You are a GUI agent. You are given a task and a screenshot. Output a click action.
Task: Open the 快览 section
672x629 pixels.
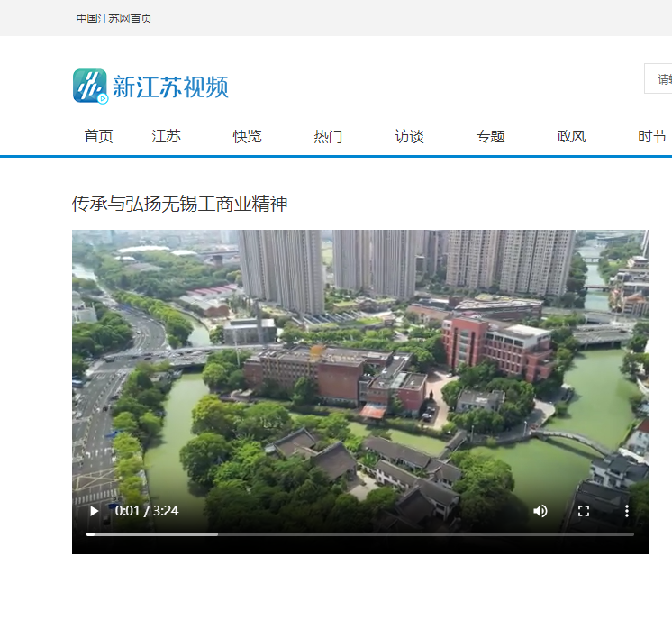click(248, 137)
